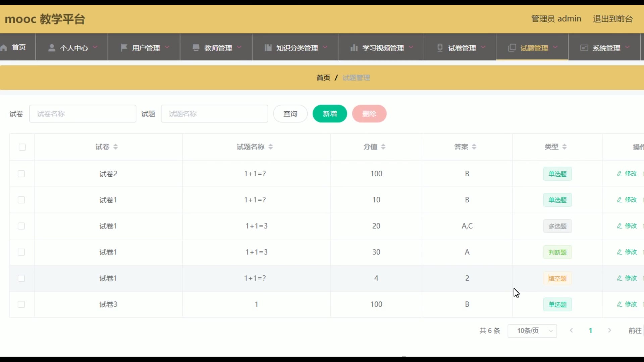
Task: Open the 知识分类管理 menu item
Action: (x=297, y=48)
